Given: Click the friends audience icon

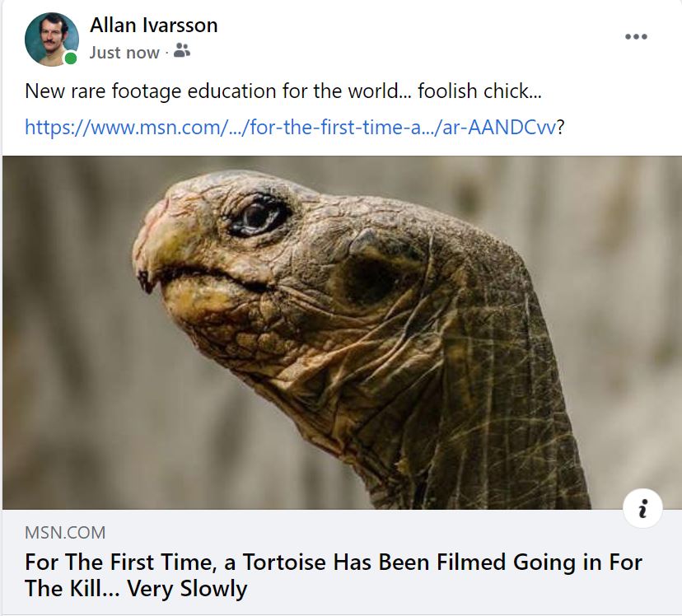Looking at the screenshot, I should click(x=182, y=52).
